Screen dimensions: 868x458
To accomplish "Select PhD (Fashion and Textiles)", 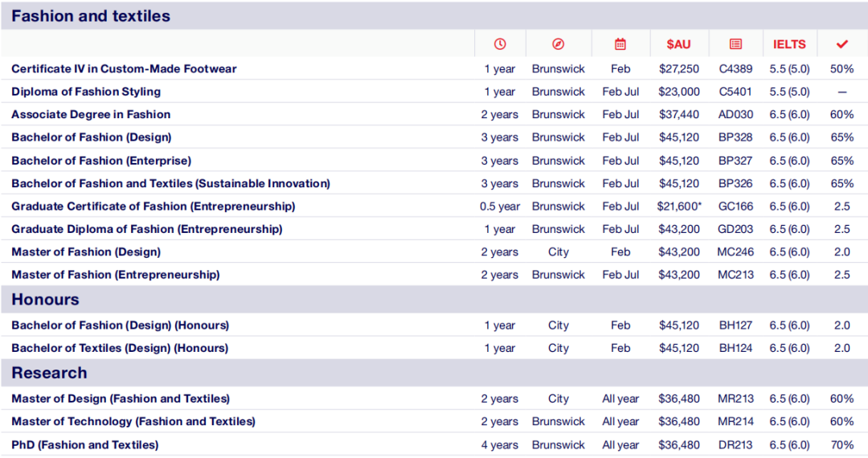I will pos(84,444).
